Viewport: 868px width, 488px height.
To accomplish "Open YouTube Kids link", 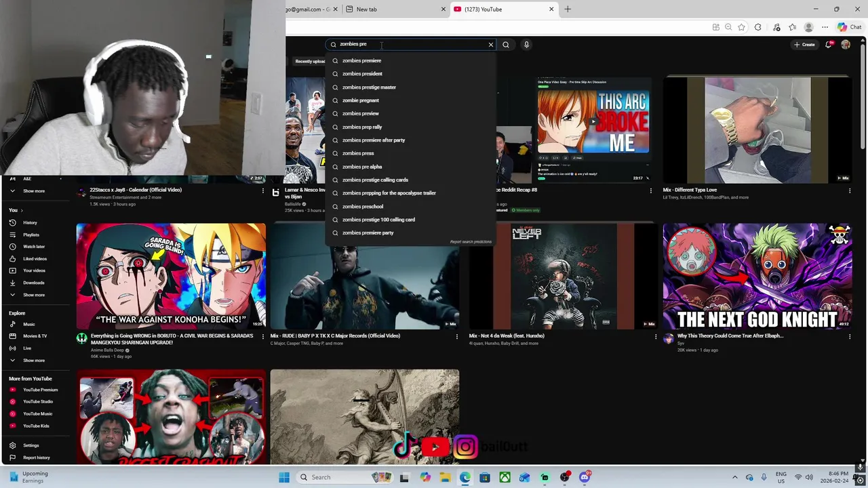I will pos(36,426).
